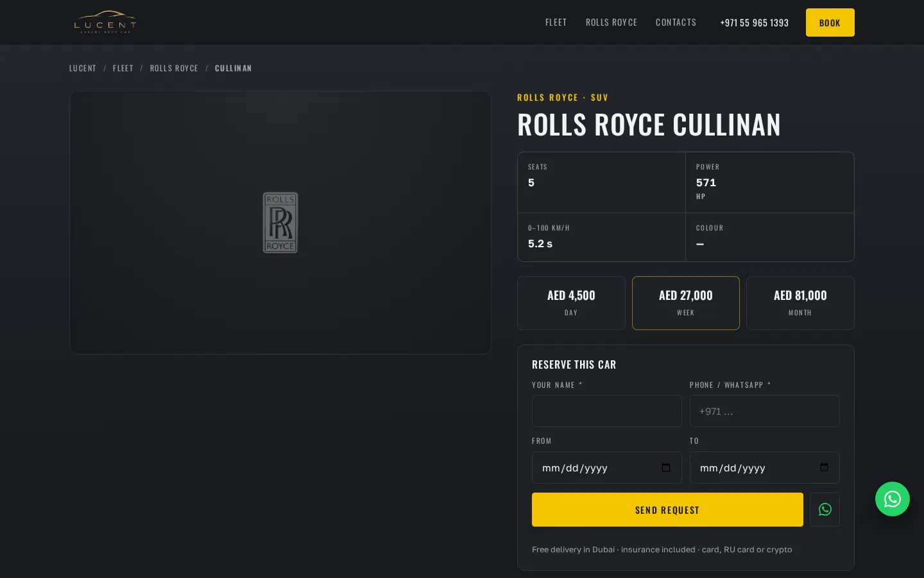Go to Lucent breadcrumb link
Image resolution: width=924 pixels, height=578 pixels.
tap(83, 68)
